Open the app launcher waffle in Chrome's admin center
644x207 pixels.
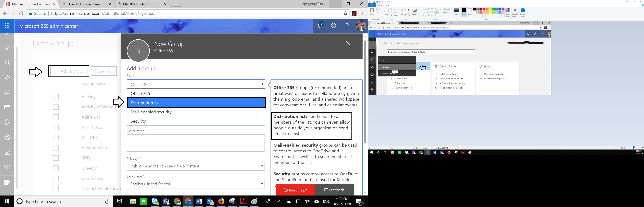[7, 26]
